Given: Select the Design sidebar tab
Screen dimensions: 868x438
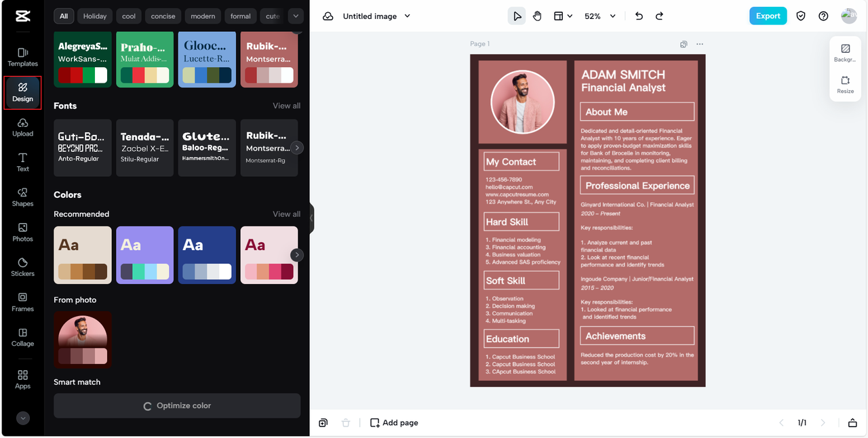Looking at the screenshot, I should [x=22, y=92].
